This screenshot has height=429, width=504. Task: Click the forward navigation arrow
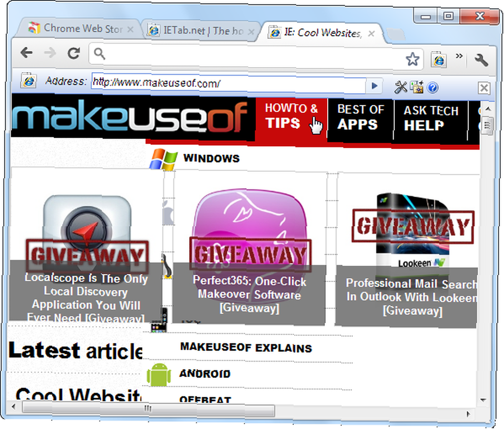click(50, 53)
